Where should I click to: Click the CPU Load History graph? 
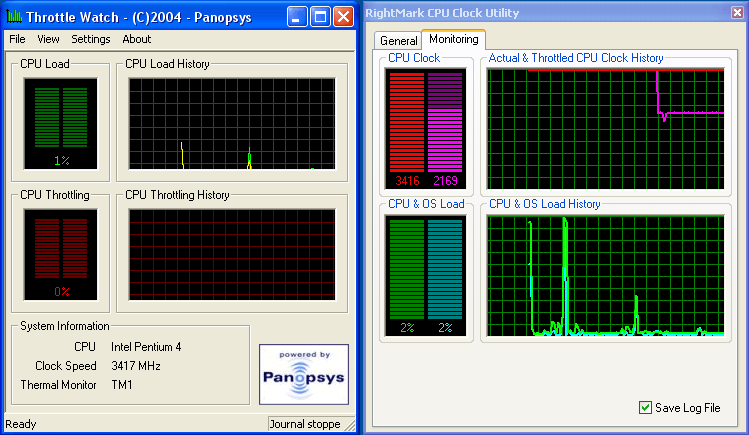point(232,124)
